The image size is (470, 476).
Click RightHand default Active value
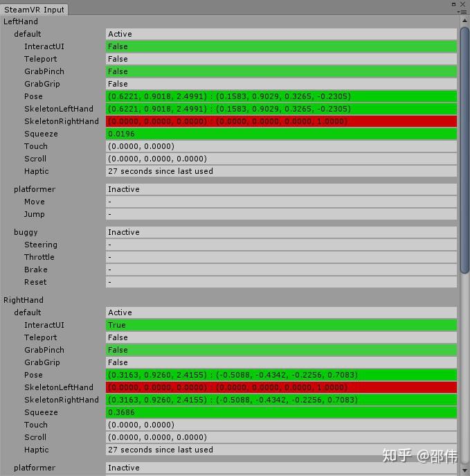coord(281,312)
